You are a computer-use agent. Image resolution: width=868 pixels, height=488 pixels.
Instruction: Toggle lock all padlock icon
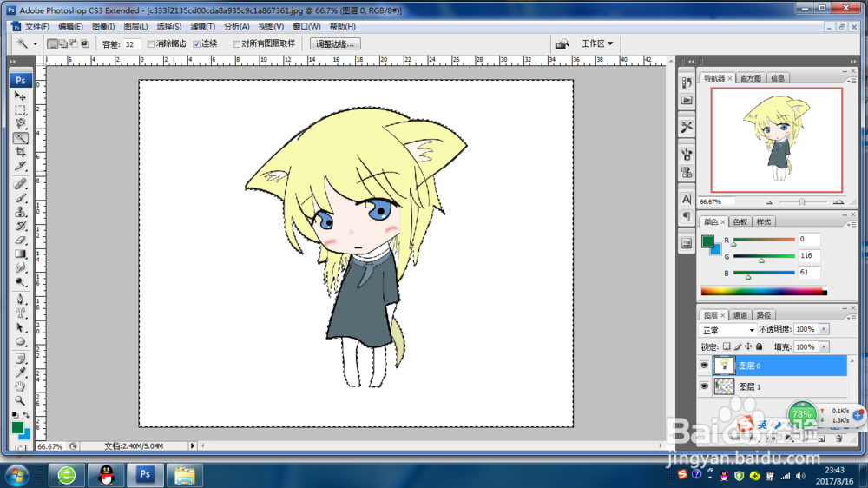759,346
